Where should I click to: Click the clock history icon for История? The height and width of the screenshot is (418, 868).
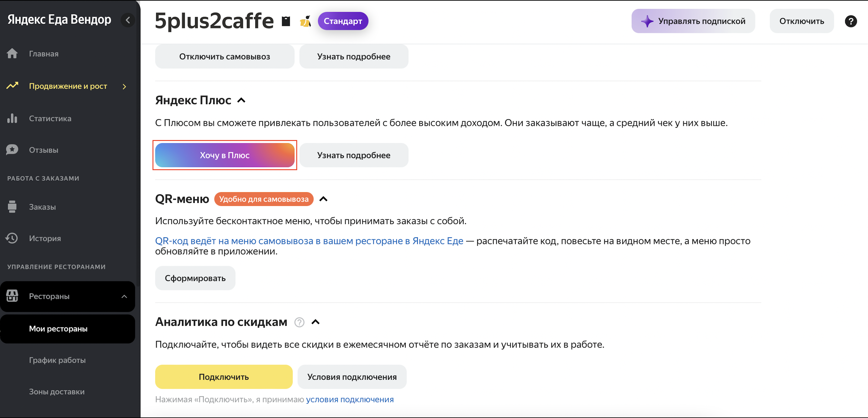(x=12, y=238)
